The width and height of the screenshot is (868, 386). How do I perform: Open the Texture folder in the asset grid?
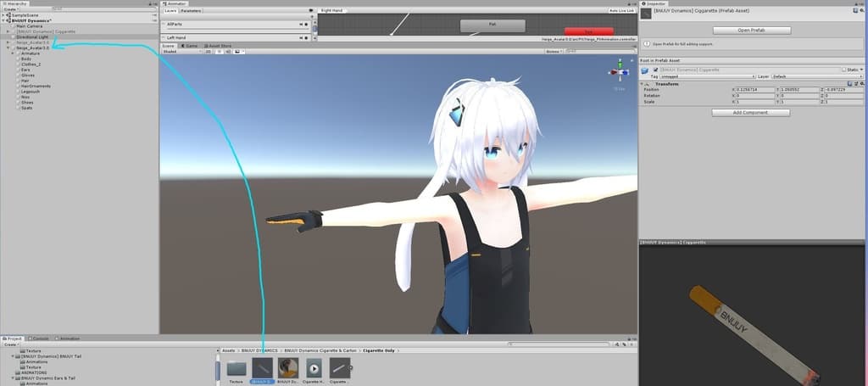click(x=236, y=367)
